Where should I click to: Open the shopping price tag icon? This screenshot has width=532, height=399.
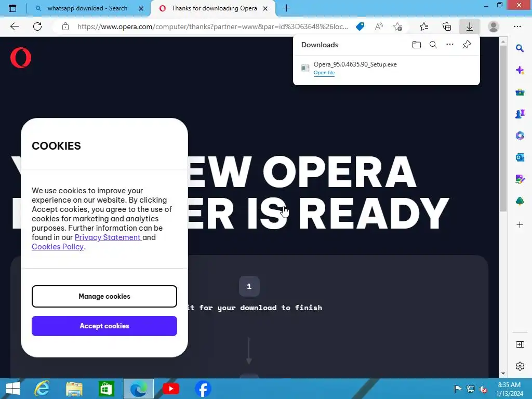click(x=360, y=26)
